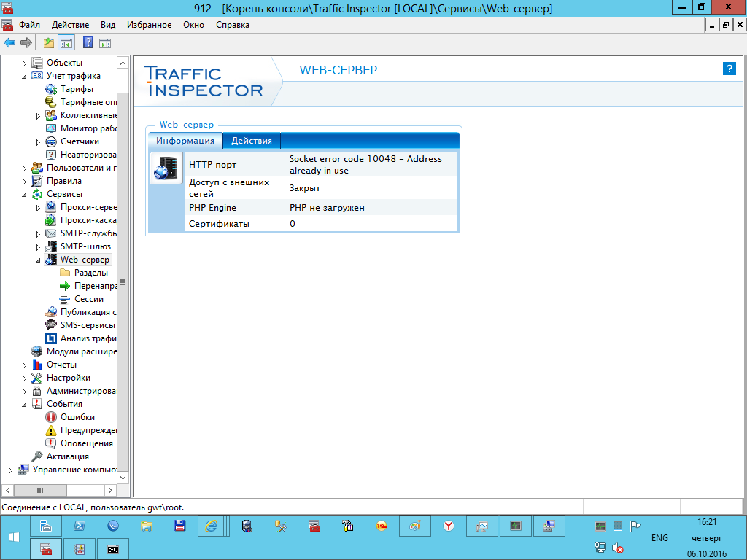Open Internet Explorer from the taskbar
Viewport: 747px width, 560px height.
(x=211, y=526)
